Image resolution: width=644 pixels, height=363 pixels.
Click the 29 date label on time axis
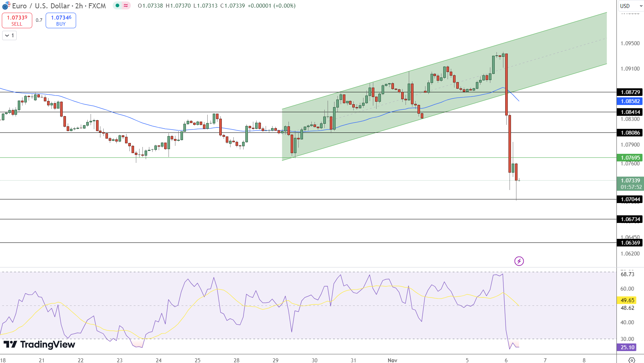click(275, 360)
